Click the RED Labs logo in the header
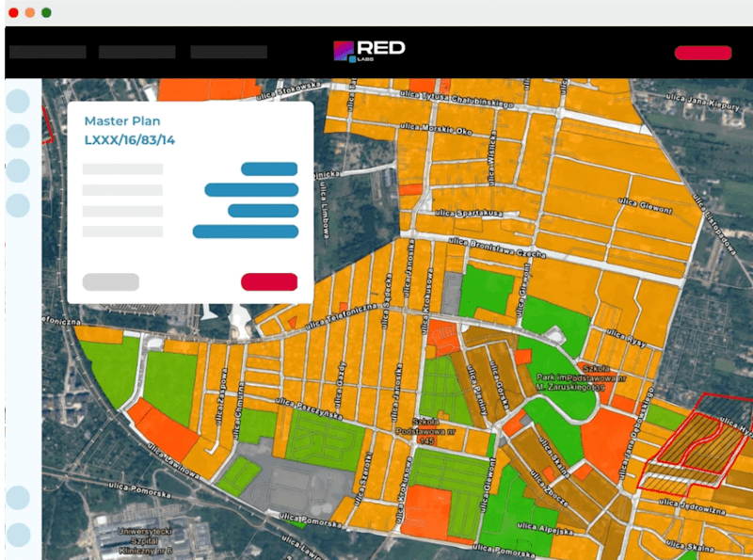This screenshot has height=560, width=753. click(x=369, y=51)
